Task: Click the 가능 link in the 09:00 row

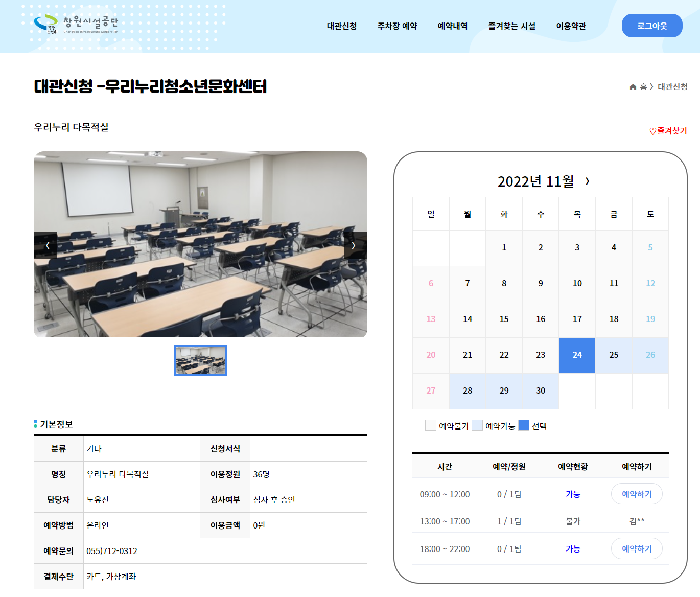Action: pyautogui.click(x=573, y=494)
